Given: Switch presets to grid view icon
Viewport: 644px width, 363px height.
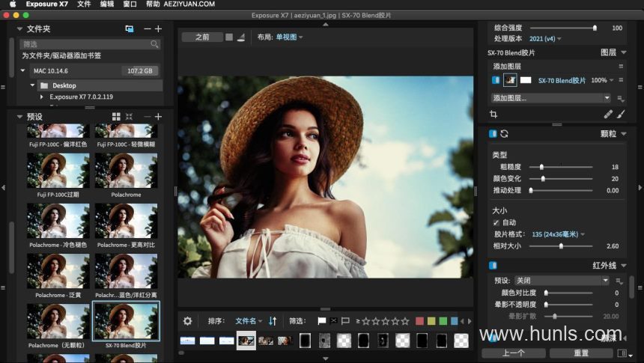Looking at the screenshot, I should click(x=116, y=117).
